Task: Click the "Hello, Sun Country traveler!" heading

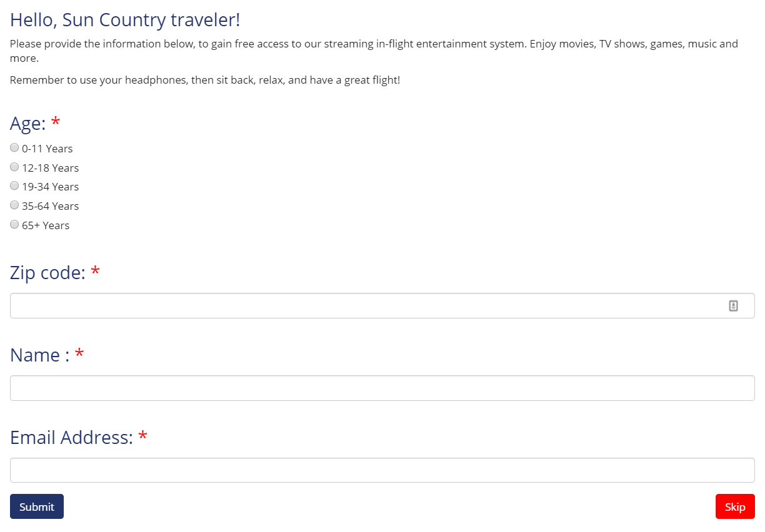Action: click(125, 20)
